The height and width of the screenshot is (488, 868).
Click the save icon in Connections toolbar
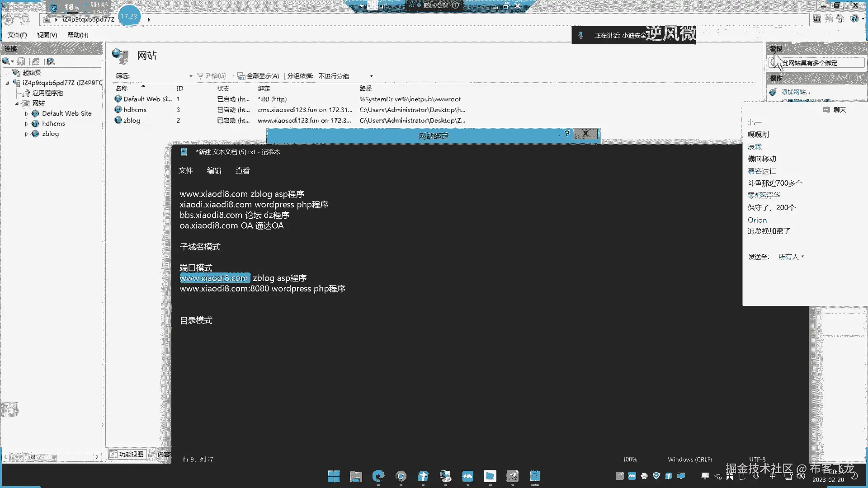pyautogui.click(x=21, y=61)
